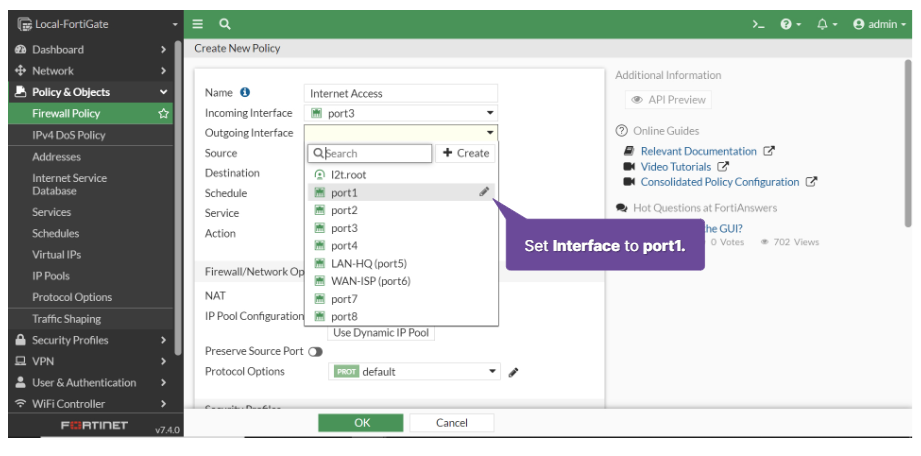This screenshot has width=921, height=456.
Task: Open Internet Service Database
Action: pos(69,184)
